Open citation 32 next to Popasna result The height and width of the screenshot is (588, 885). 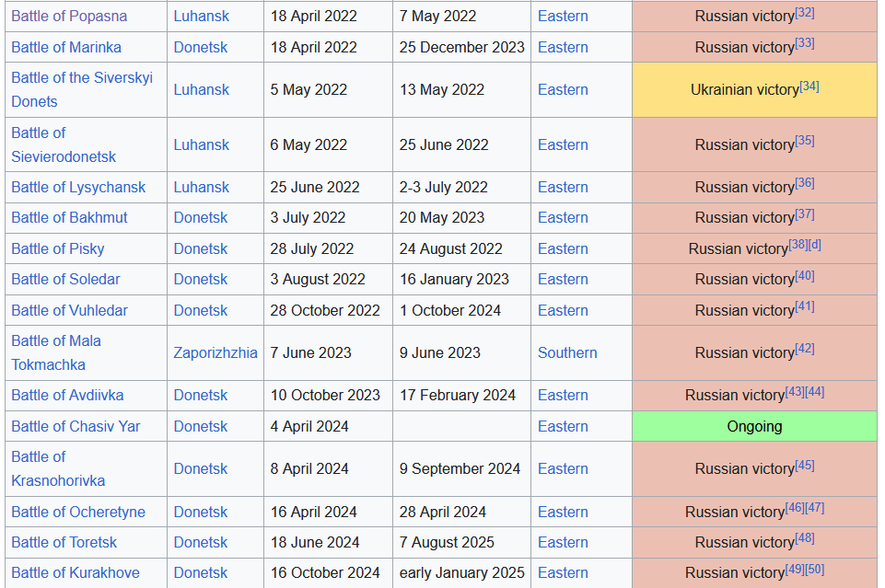[805, 12]
